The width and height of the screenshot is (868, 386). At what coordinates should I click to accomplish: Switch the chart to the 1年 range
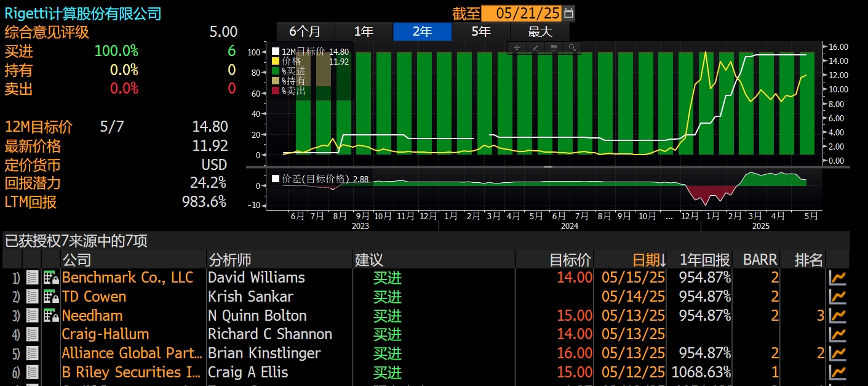click(x=364, y=31)
